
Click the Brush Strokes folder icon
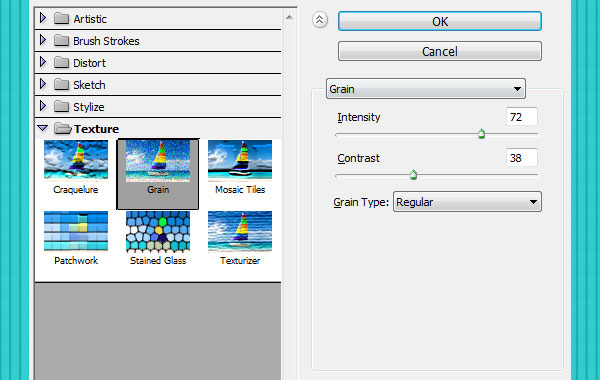61,41
